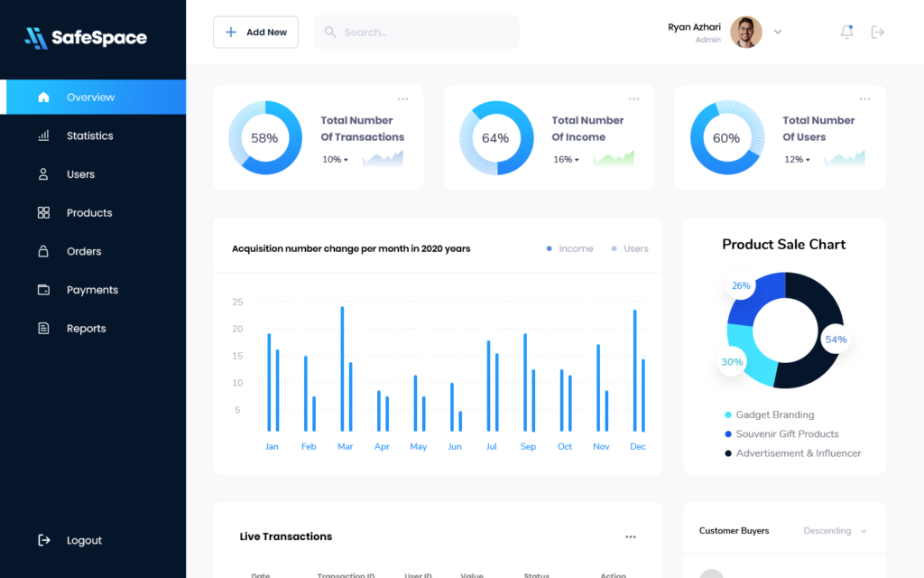
Task: Expand the Ryan Azhari profile dropdown
Action: (x=778, y=32)
